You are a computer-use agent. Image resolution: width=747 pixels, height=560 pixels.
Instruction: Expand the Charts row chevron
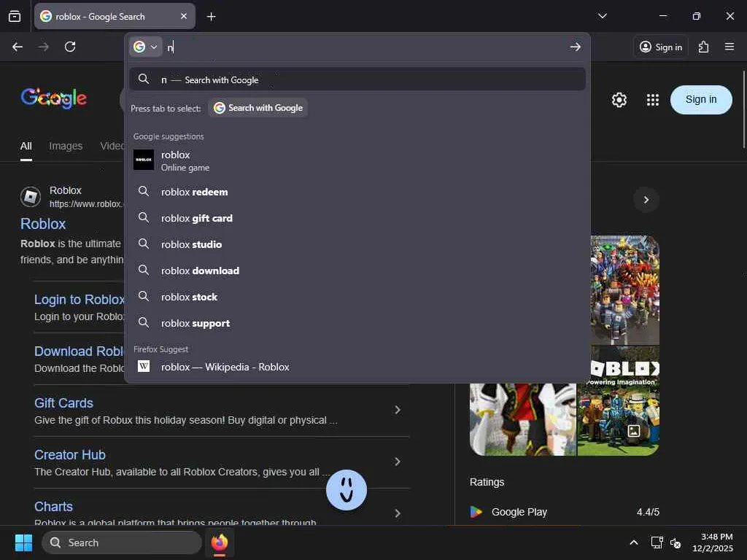coord(398,513)
